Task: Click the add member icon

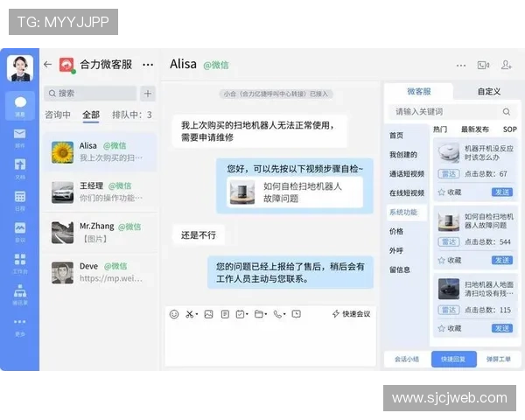Action: coord(507,65)
